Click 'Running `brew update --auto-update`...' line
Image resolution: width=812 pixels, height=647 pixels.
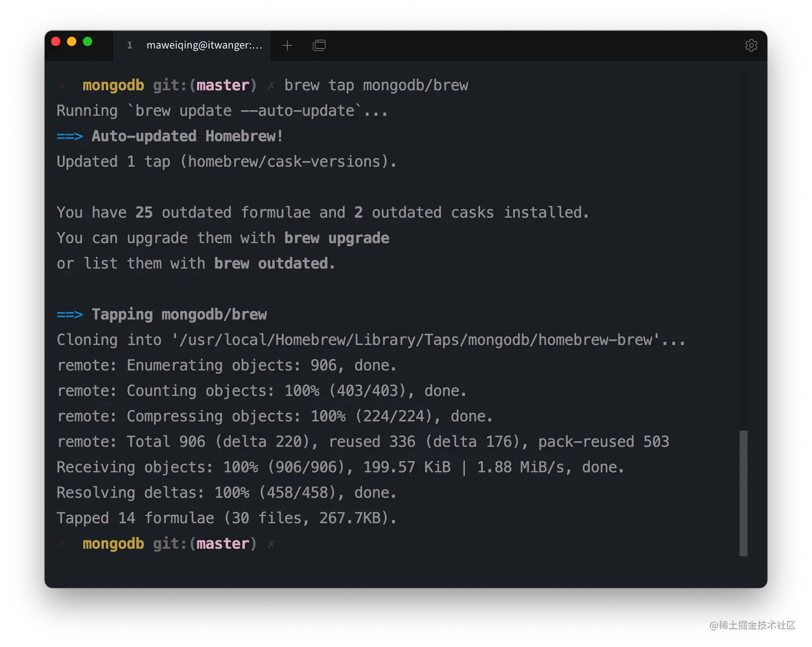point(222,111)
